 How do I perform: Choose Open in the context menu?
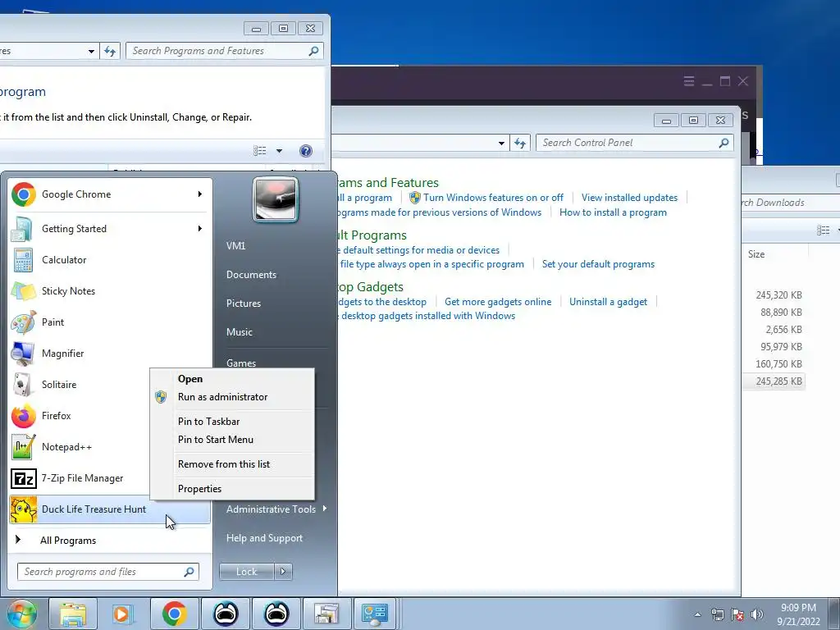(x=232, y=379)
